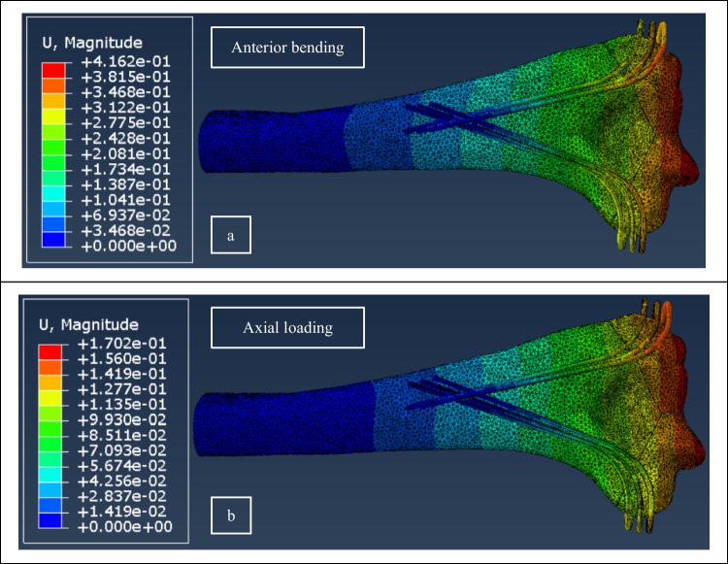The image size is (728, 564).
Task: Select legend value +4.256e-02
Action: 122,481
